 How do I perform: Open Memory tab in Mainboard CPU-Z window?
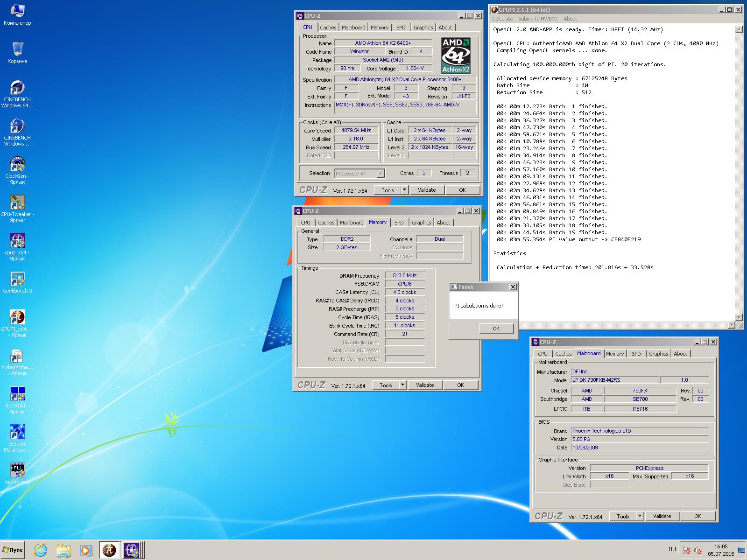pyautogui.click(x=615, y=354)
